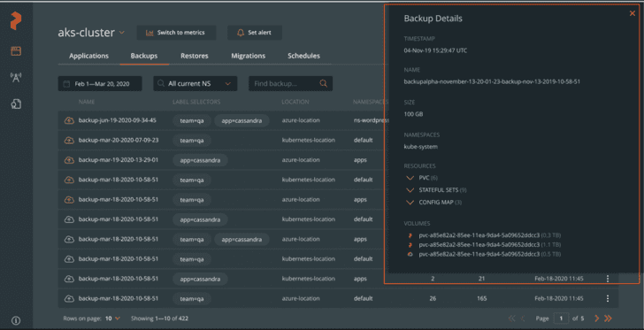Click the calendar icon in date filter
The image size is (644, 330).
point(66,84)
